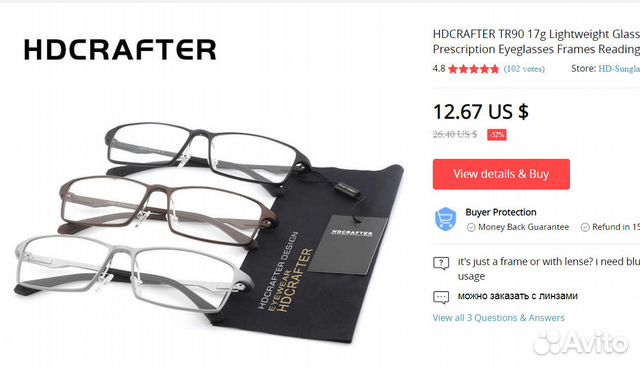Image resolution: width=640 pixels, height=368 pixels.
Task: Click the Money Back Guarantee checkmark icon
Action: [x=471, y=227]
